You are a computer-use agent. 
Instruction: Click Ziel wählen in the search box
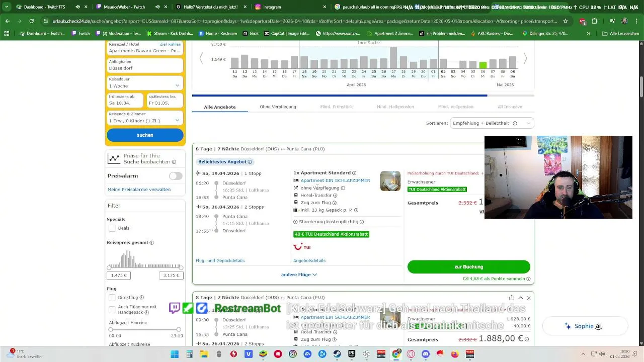tap(170, 44)
